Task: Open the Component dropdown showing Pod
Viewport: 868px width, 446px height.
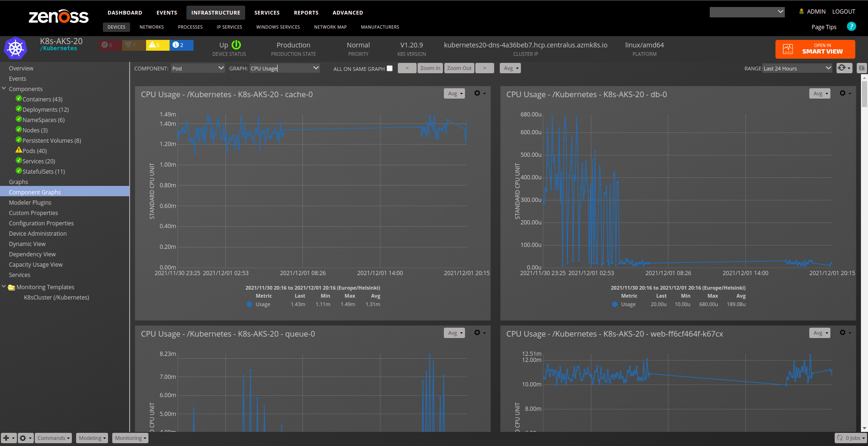Action: [x=198, y=69]
